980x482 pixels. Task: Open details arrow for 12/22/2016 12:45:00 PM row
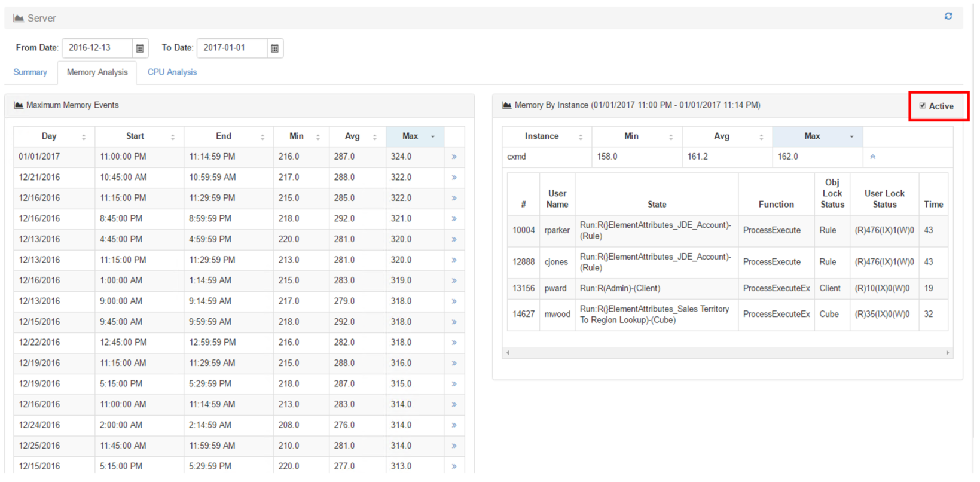coord(454,343)
